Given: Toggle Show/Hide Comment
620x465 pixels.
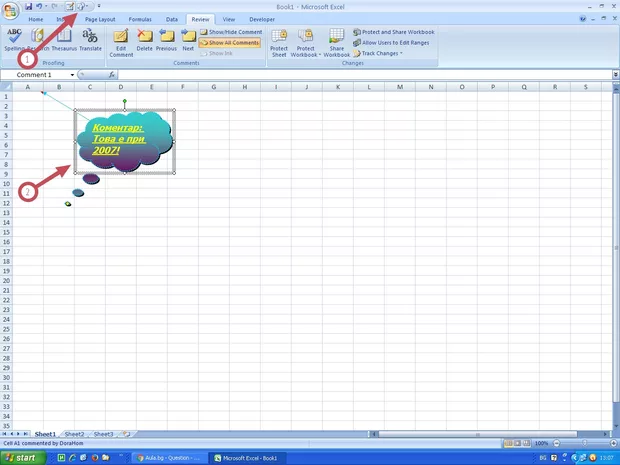Looking at the screenshot, I should [x=231, y=32].
